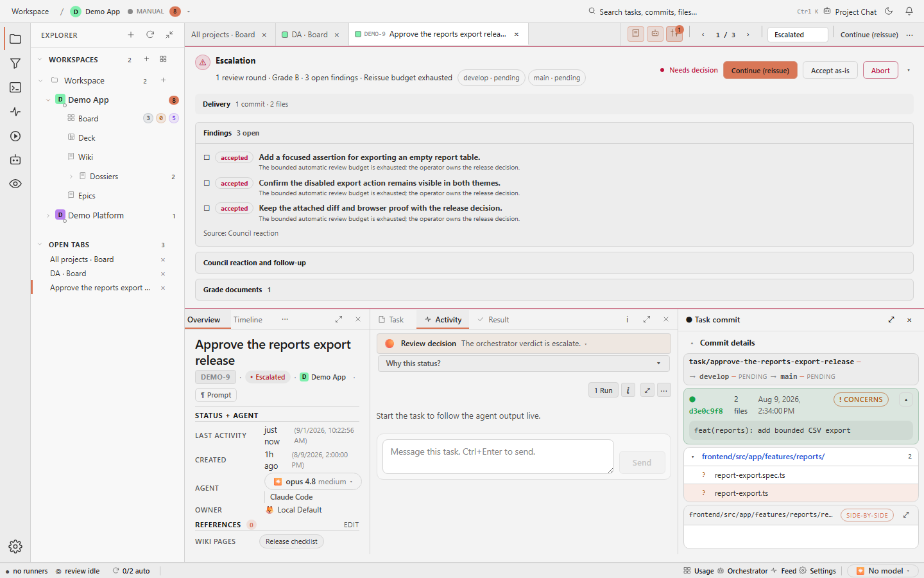This screenshot has width=924, height=578.
Task: Collapse the Workspaces section
Action: [x=40, y=59]
